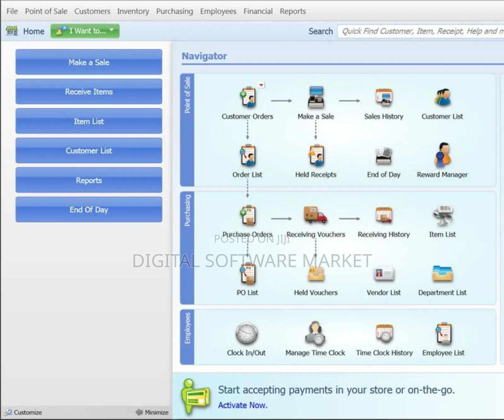This screenshot has height=420, width=504.
Task: Open Held Receipts
Action: (316, 156)
